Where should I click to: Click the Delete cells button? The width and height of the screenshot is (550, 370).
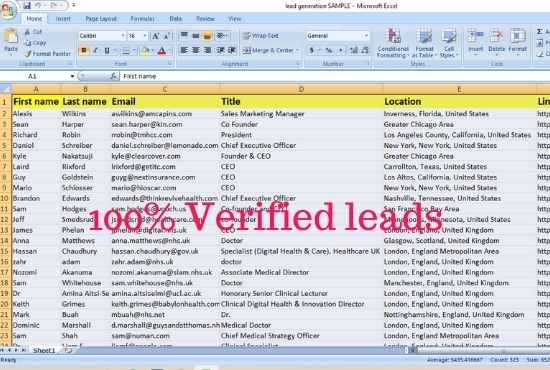click(x=497, y=41)
